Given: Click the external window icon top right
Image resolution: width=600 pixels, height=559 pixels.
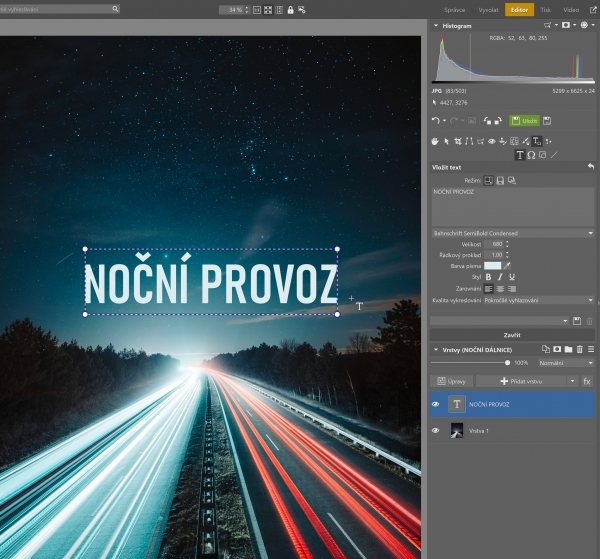Looking at the screenshot, I should [x=593, y=10].
